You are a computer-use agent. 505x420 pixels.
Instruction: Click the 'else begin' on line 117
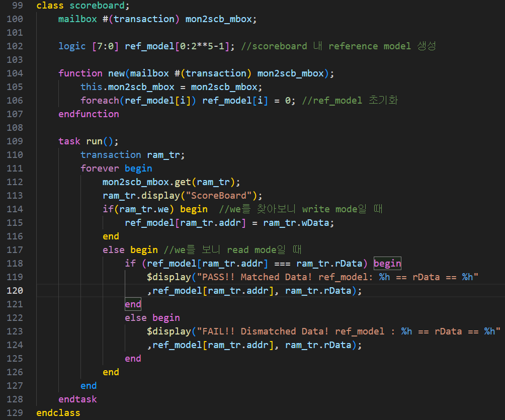coord(130,250)
